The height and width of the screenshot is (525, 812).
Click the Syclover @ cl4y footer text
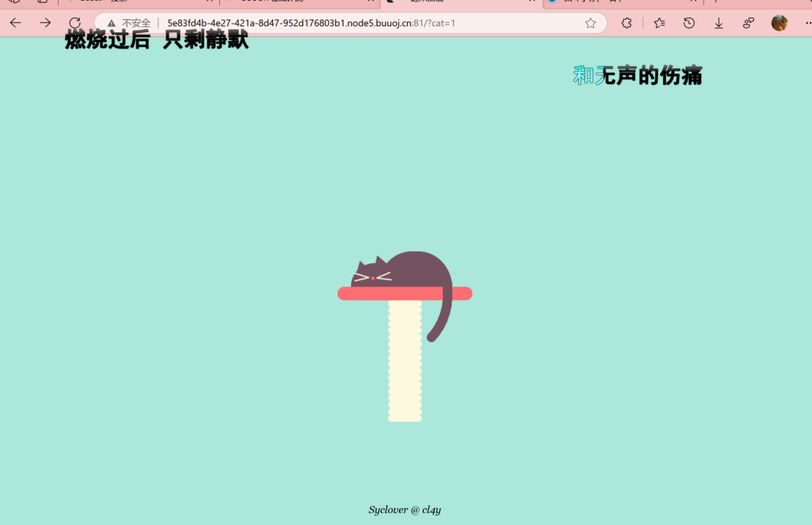(x=405, y=510)
